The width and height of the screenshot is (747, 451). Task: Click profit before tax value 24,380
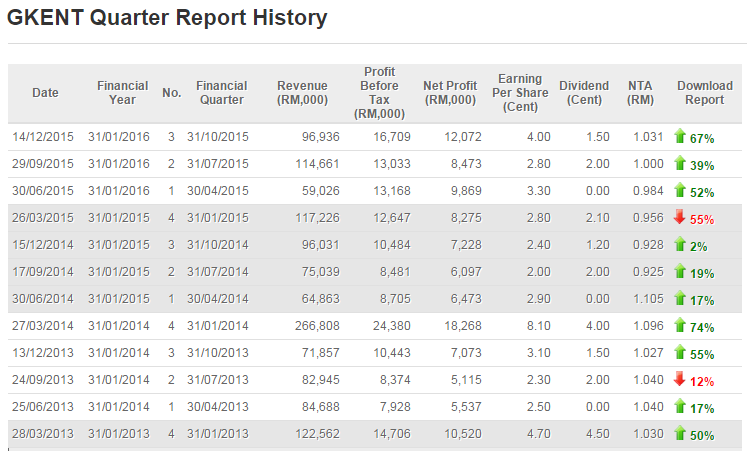(x=392, y=326)
